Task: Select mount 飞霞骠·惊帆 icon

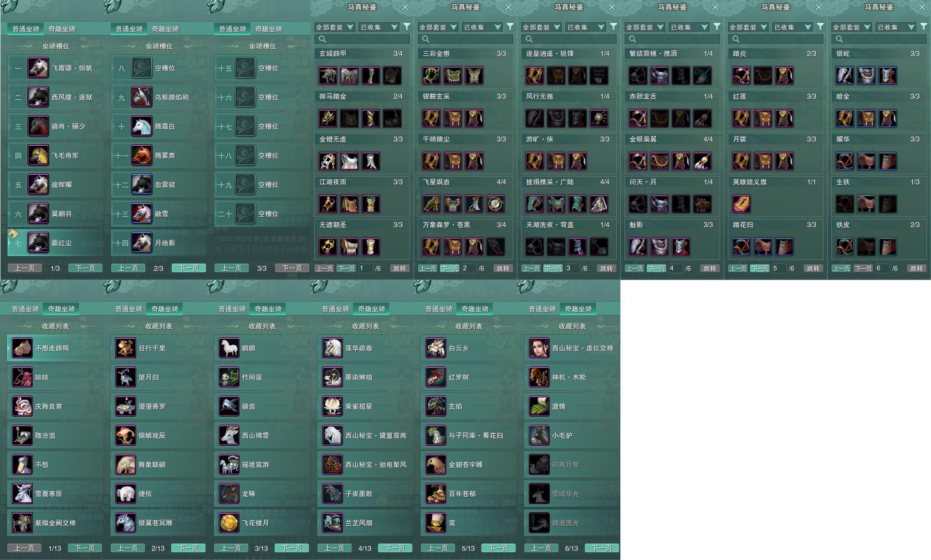Action: (38, 68)
